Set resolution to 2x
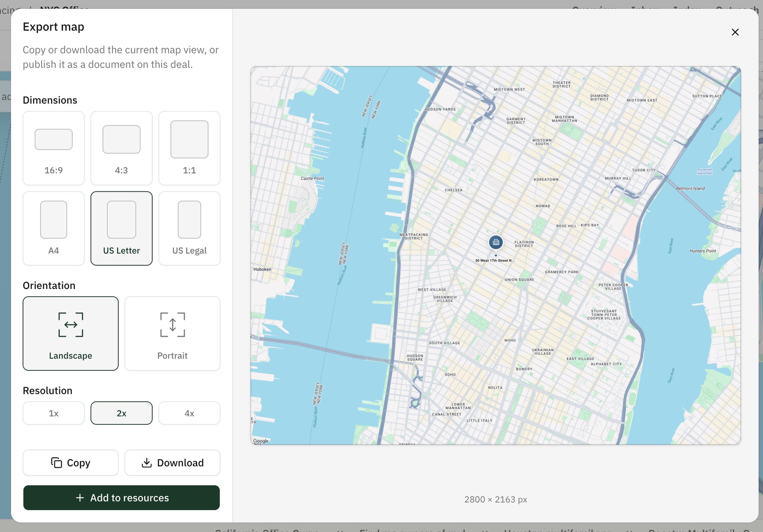Viewport: 763px width, 532px height. (121, 413)
